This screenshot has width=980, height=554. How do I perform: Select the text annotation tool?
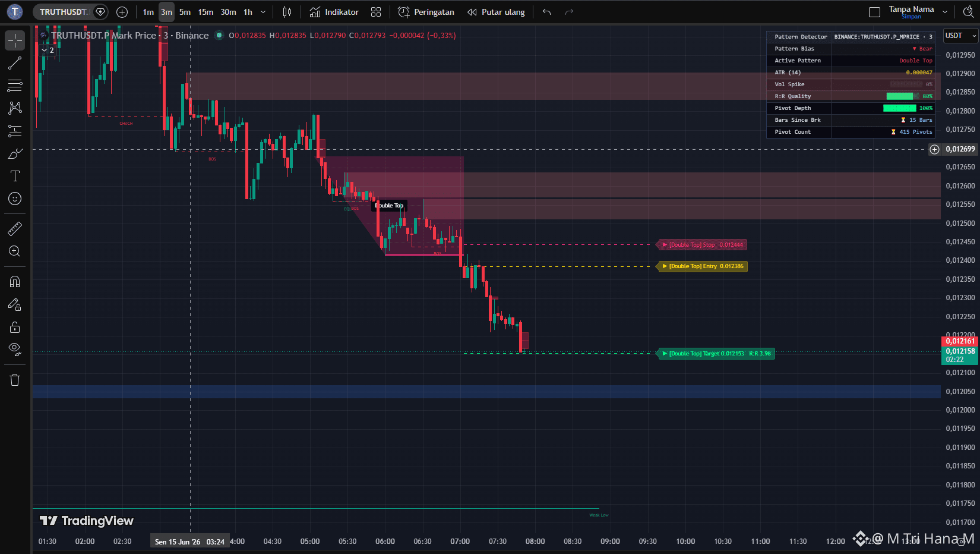pos(15,176)
